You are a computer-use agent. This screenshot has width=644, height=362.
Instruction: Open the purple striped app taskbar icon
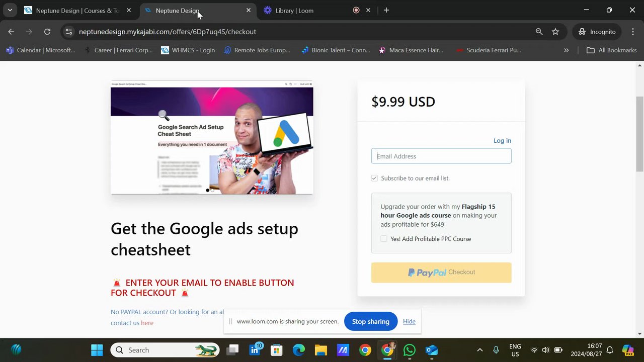pyautogui.click(x=343, y=350)
